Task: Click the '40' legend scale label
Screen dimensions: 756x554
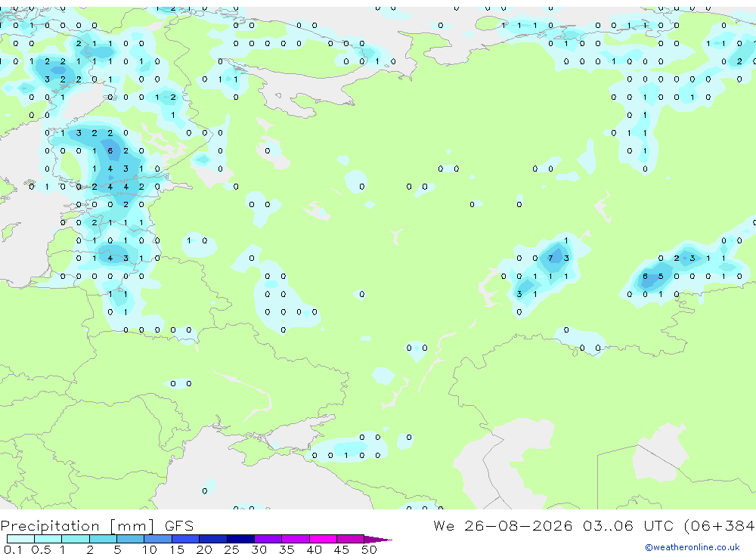Action: [314, 549]
